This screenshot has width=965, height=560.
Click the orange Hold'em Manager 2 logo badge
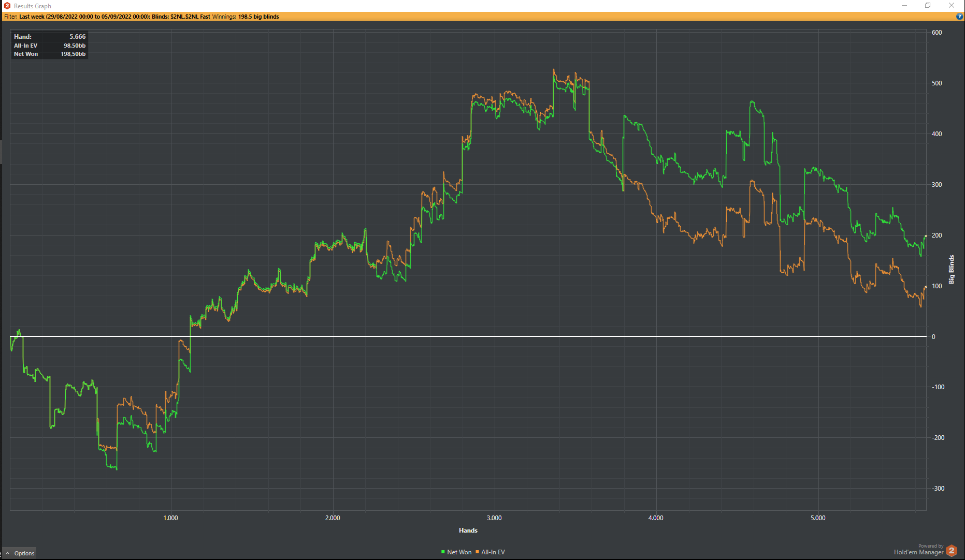(x=952, y=551)
